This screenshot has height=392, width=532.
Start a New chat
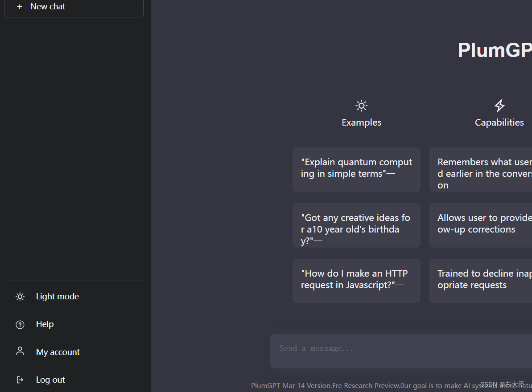pyautogui.click(x=74, y=7)
